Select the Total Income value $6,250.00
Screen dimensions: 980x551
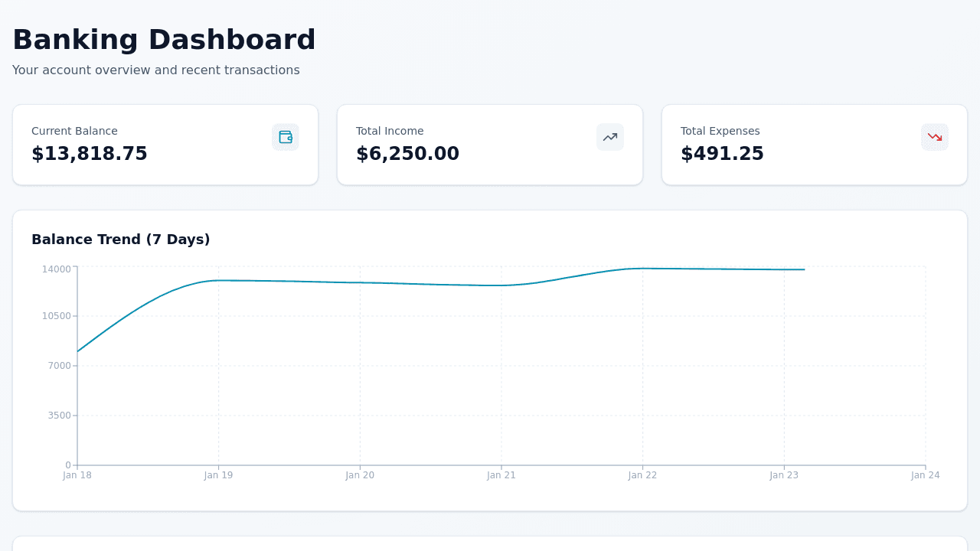407,153
